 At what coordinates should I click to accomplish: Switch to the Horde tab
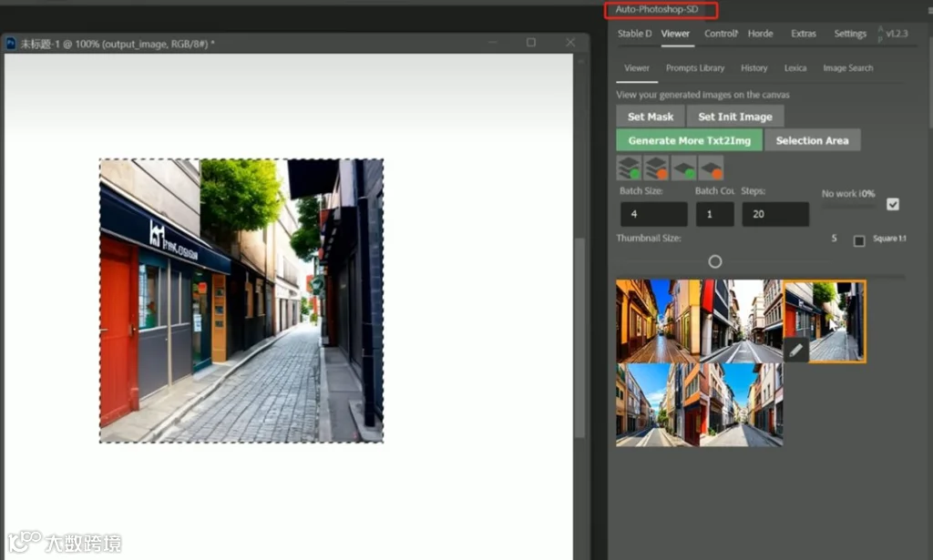tap(761, 34)
